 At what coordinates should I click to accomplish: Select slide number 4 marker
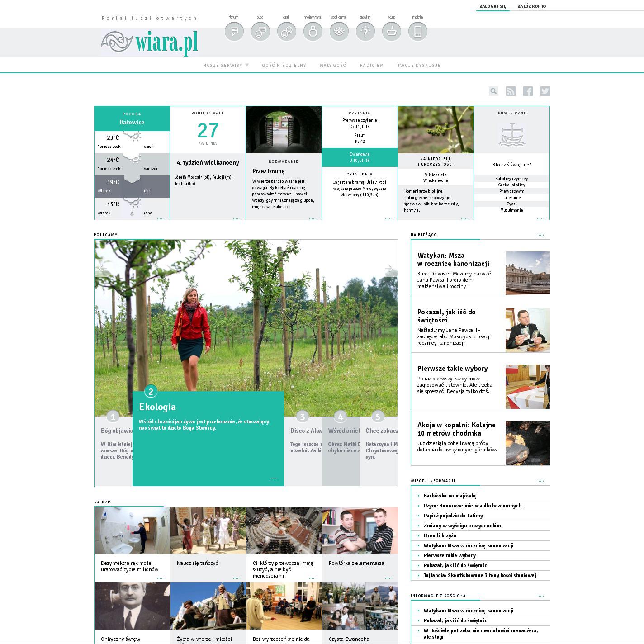(x=340, y=417)
